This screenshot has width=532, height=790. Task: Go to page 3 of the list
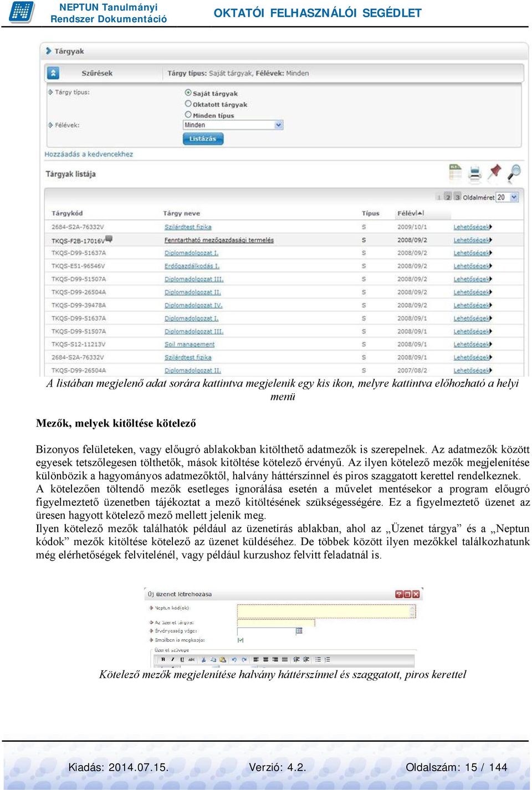pos(457,197)
